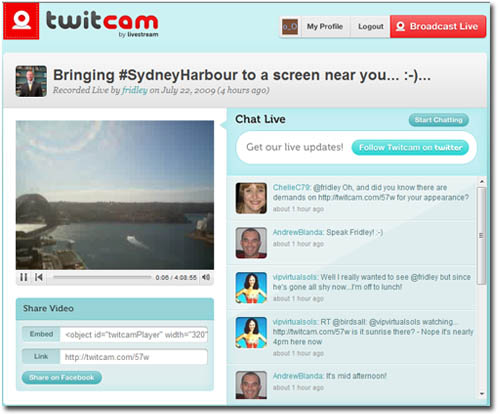Screen dimensions: 500x414
Task: Click the chat scrollbar thumb
Action: pyautogui.click(x=481, y=235)
